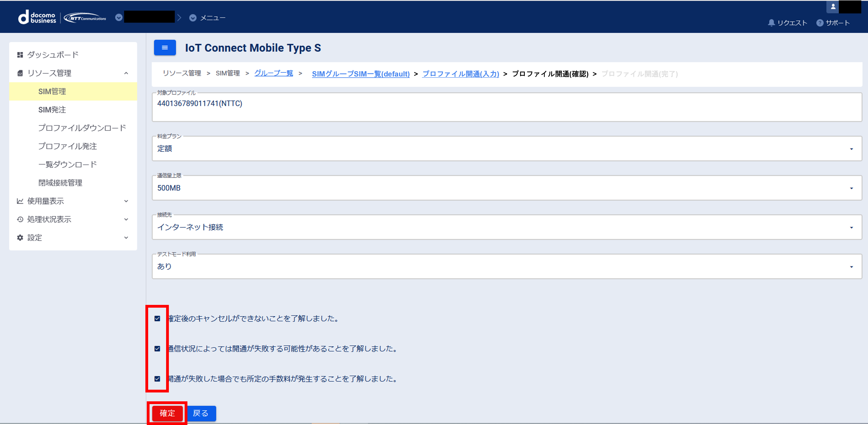Open the hamburger menu beside the page title

[165, 48]
